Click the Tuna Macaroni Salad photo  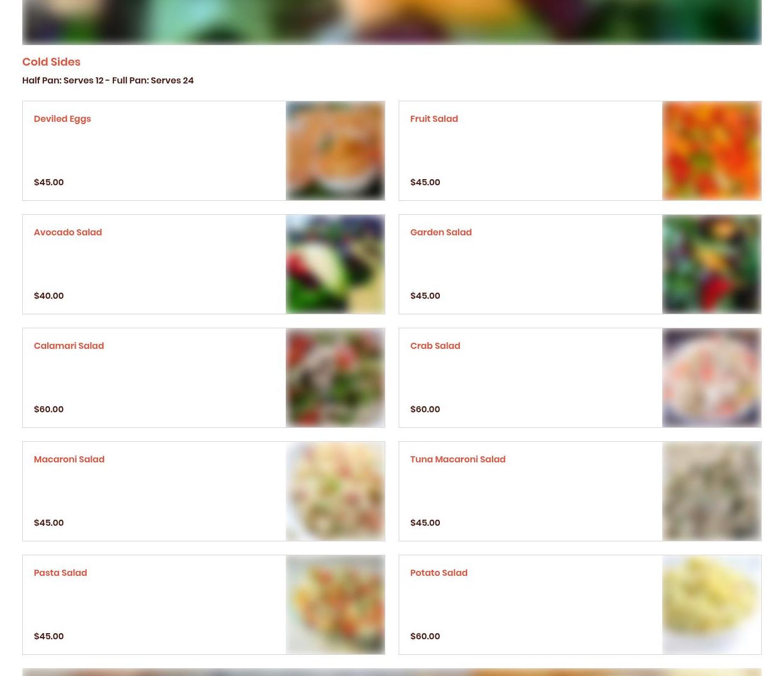click(712, 491)
